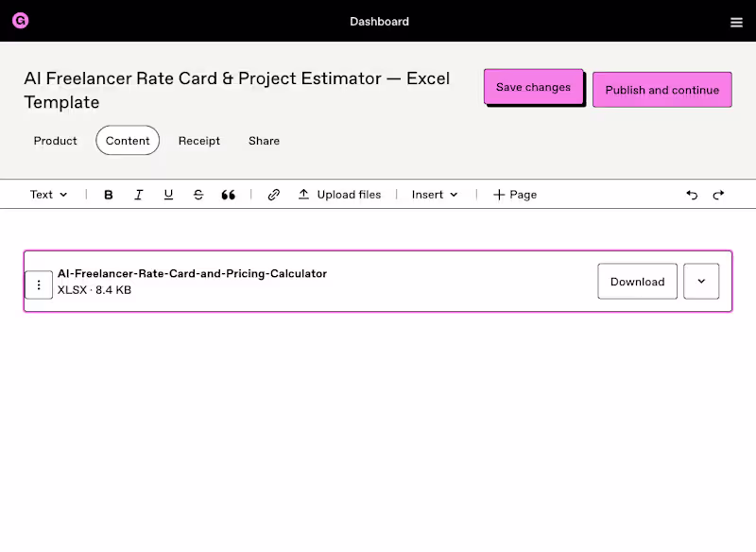Click Save changes
The image size is (756, 552).
click(533, 86)
